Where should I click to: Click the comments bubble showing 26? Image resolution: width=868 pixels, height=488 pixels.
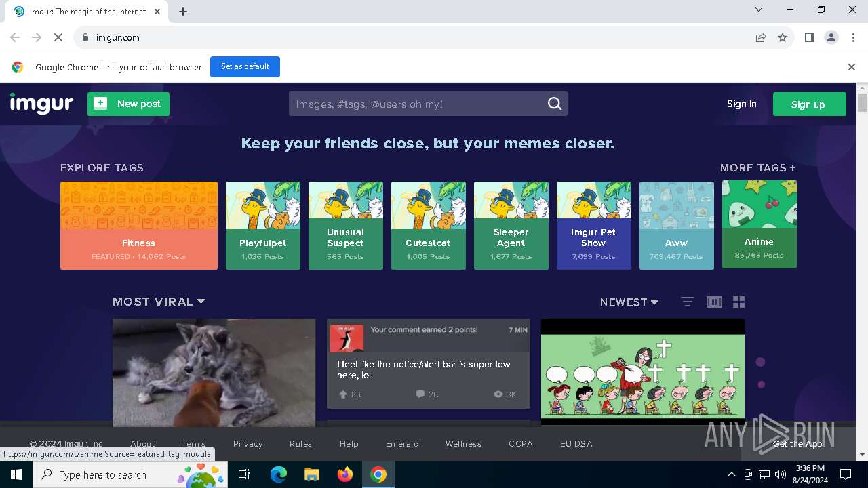(420, 394)
